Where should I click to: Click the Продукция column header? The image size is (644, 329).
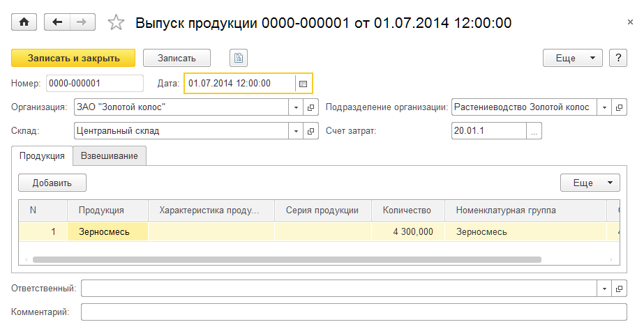point(107,211)
